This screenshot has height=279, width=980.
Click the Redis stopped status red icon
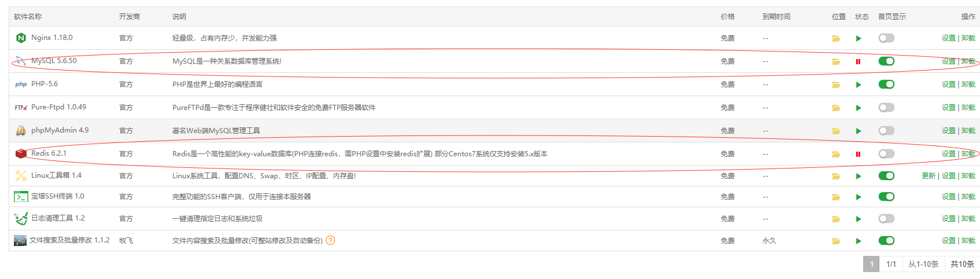click(859, 155)
